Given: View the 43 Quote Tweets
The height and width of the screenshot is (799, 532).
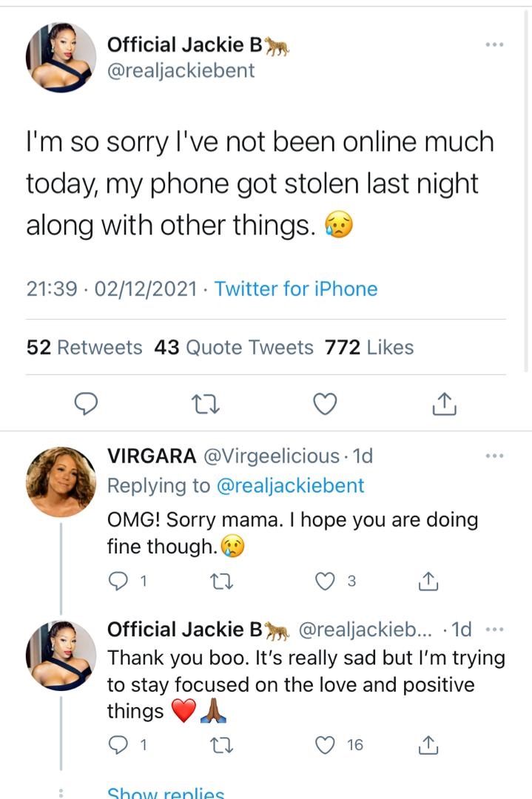Looking at the screenshot, I should click(x=234, y=347).
